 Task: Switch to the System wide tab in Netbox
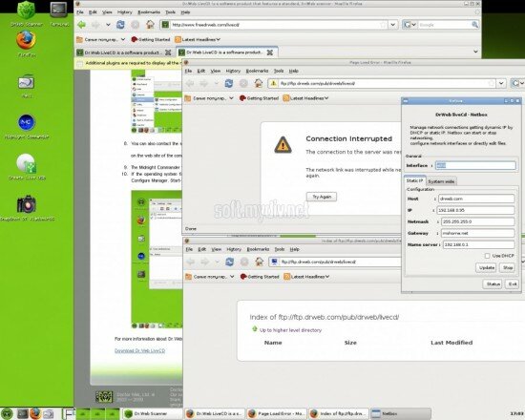tap(441, 181)
